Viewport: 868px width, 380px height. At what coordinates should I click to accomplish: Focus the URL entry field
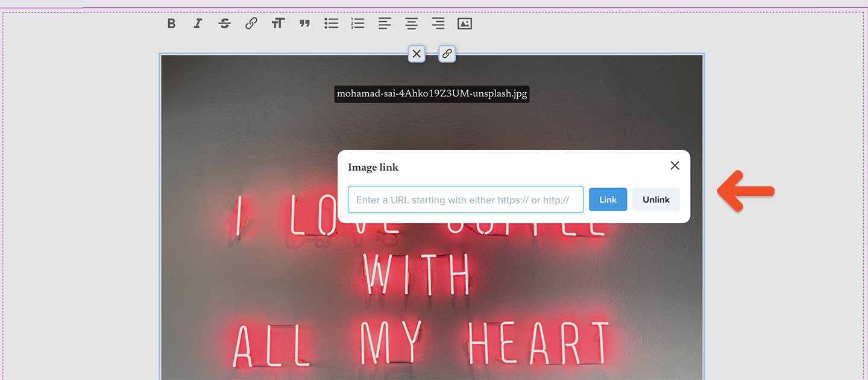(x=465, y=199)
